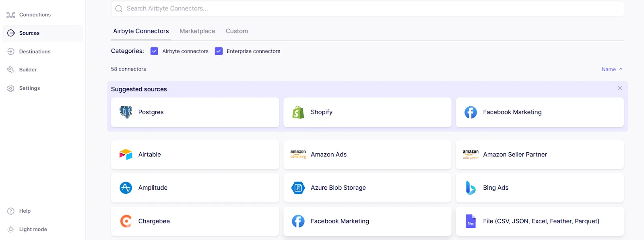Click the Search Airbyte Connectors field

(367, 8)
